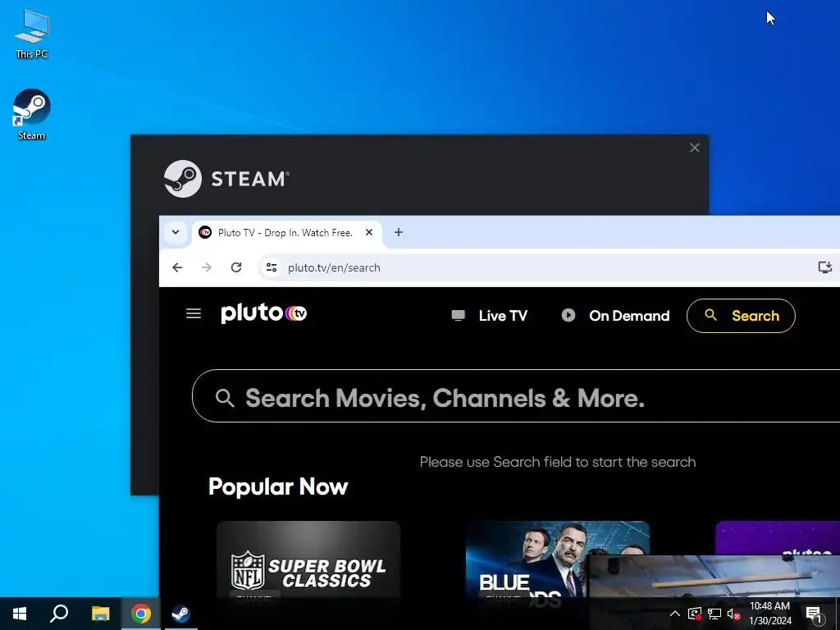Image resolution: width=840 pixels, height=630 pixels.
Task: Open the Windows Start menu
Action: [x=20, y=614]
